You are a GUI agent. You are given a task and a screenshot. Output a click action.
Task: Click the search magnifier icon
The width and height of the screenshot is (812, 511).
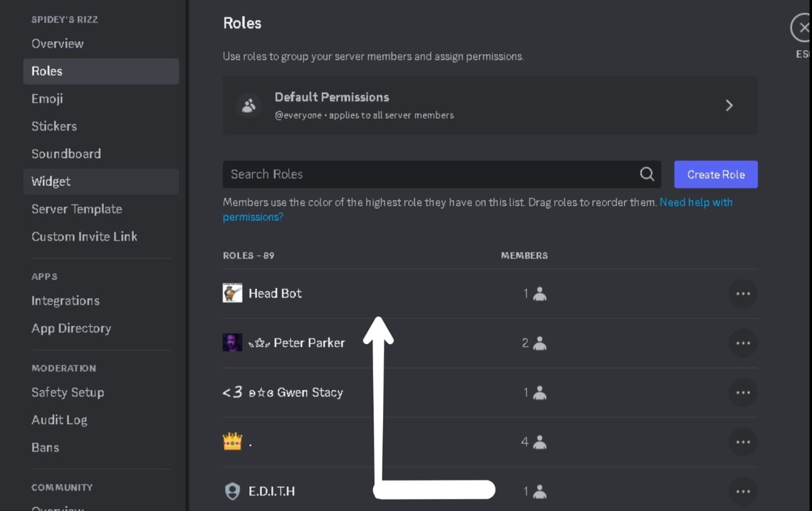click(x=646, y=175)
